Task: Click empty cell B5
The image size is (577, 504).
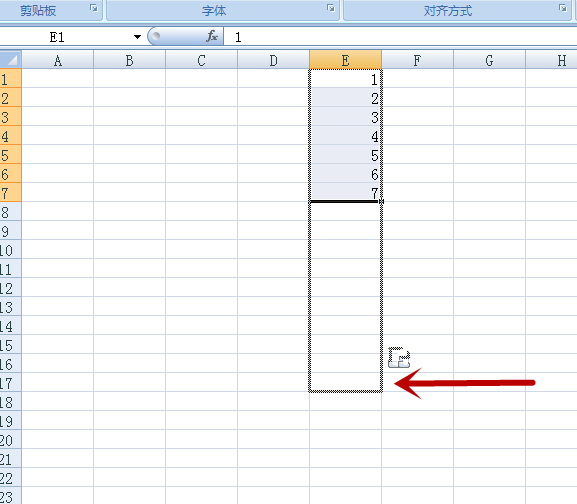Action: (130, 155)
